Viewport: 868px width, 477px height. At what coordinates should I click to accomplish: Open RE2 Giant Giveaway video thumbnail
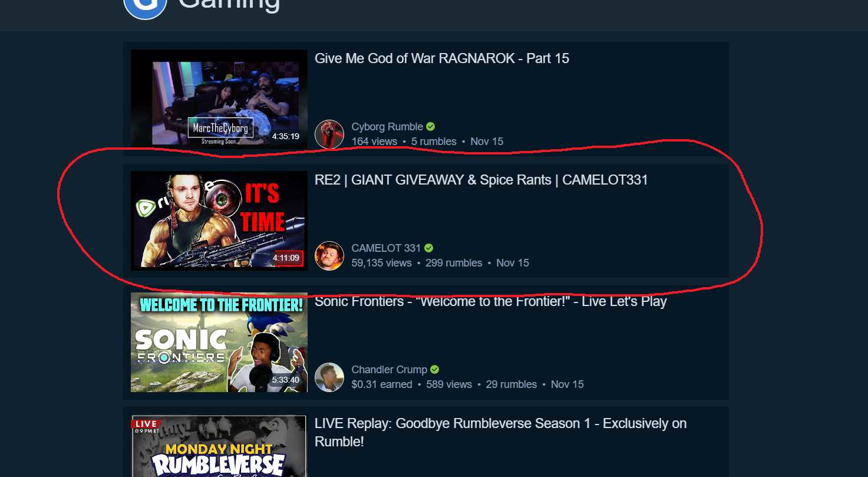tap(219, 221)
